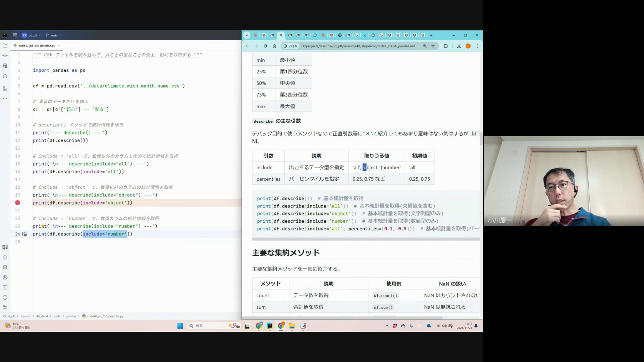
Task: Open the PyCharm main hamburger menu
Action: click(15, 35)
